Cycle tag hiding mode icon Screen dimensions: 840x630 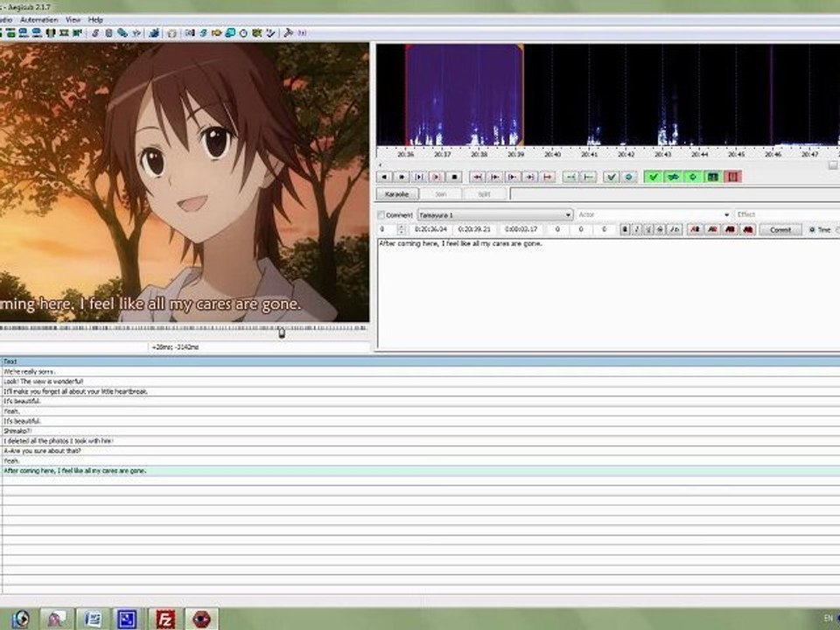[x=302, y=33]
